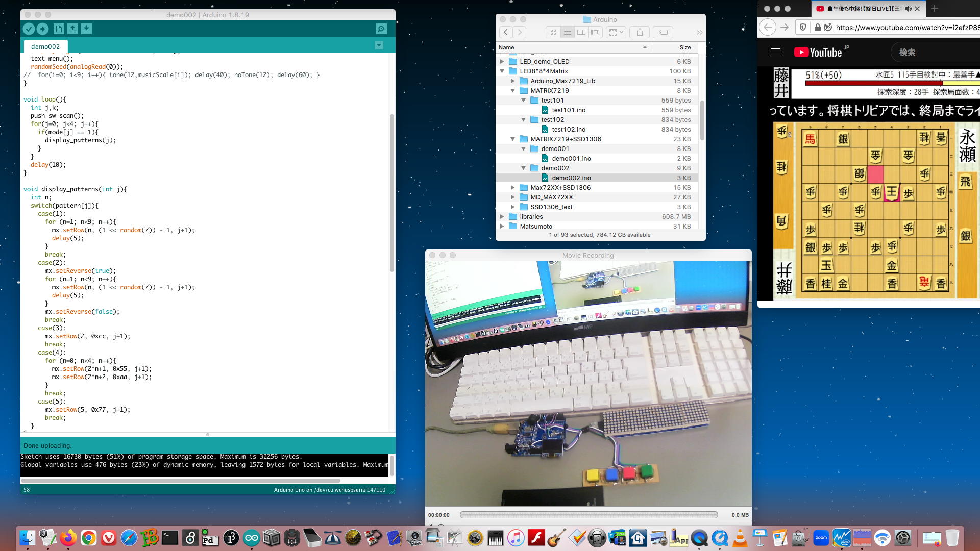Sort Finder list by Size column
The image size is (980, 551).
click(685, 47)
